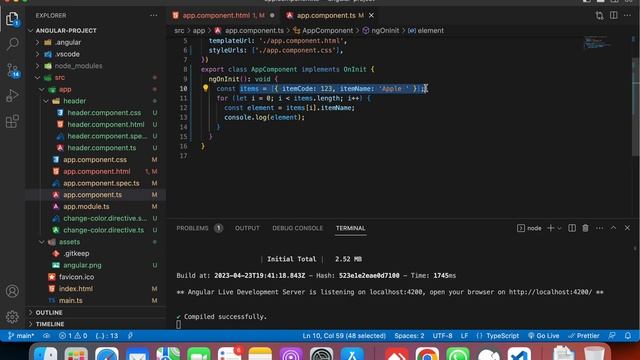Add a new terminal with plus icon
This screenshot has width=640, height=360.
(x=551, y=228)
